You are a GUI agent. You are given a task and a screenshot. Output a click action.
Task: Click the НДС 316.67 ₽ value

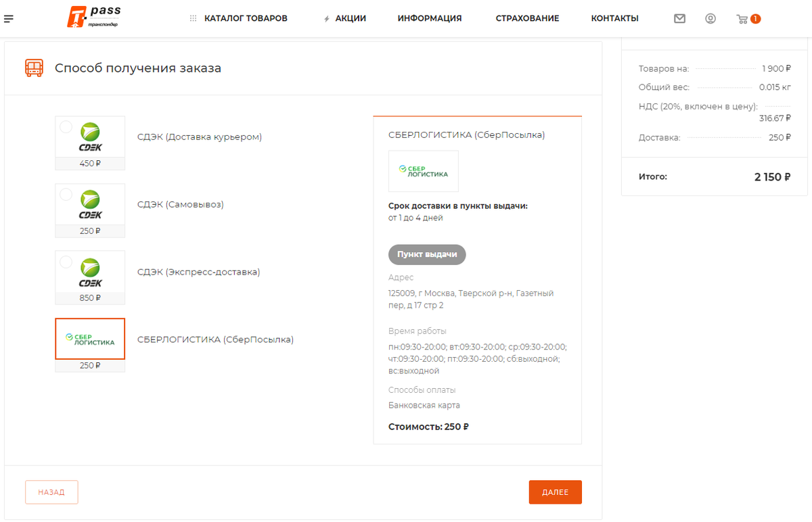coord(775,118)
